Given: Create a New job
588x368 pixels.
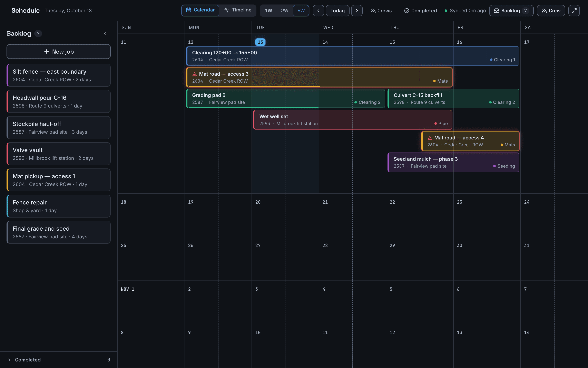Looking at the screenshot, I should click(59, 52).
